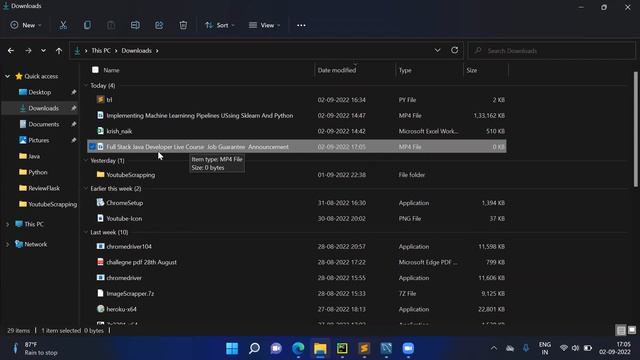Collapse the Quick access tree
This screenshot has width=640, height=360.
point(7,76)
